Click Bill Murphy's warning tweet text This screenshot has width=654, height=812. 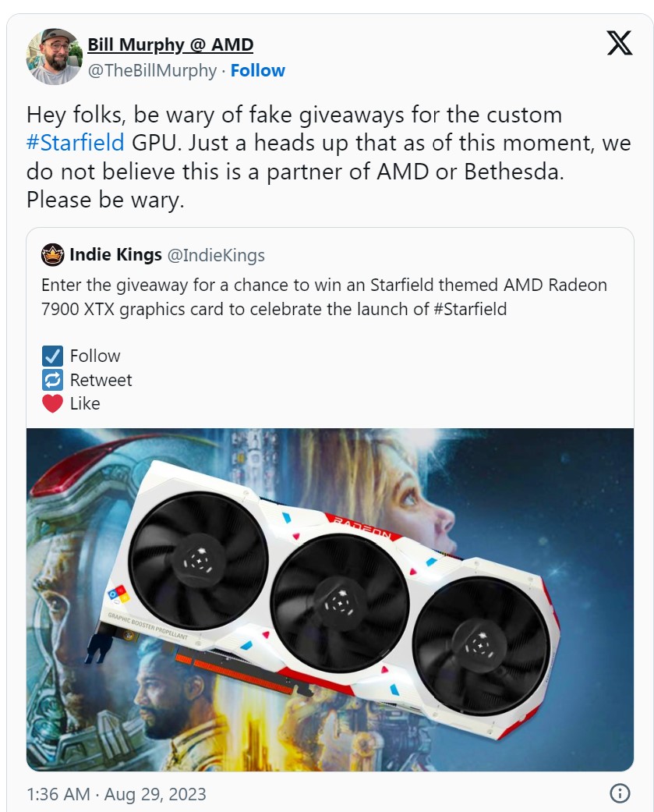328,158
